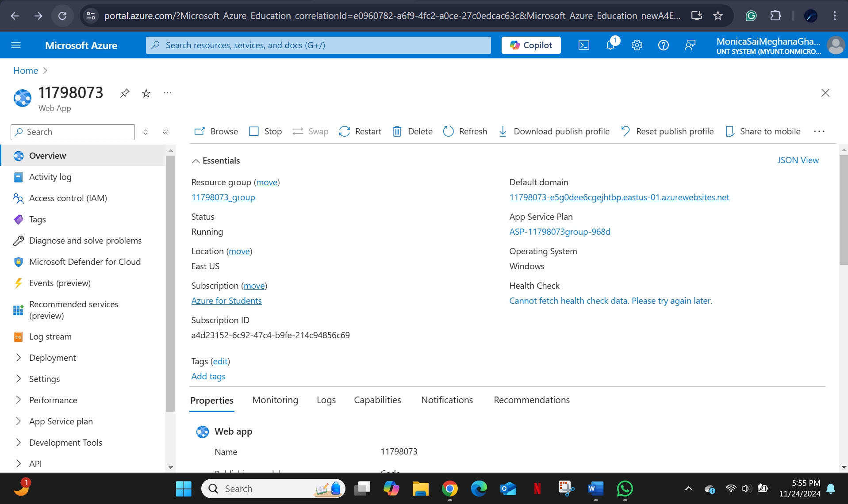Open the feedback icon in Azure header
The width and height of the screenshot is (848, 504).
point(690,45)
